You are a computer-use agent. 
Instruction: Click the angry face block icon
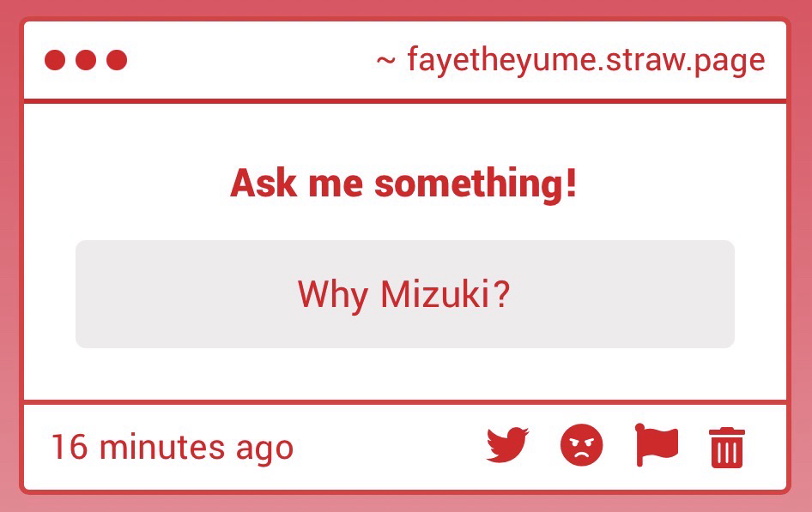(582, 447)
